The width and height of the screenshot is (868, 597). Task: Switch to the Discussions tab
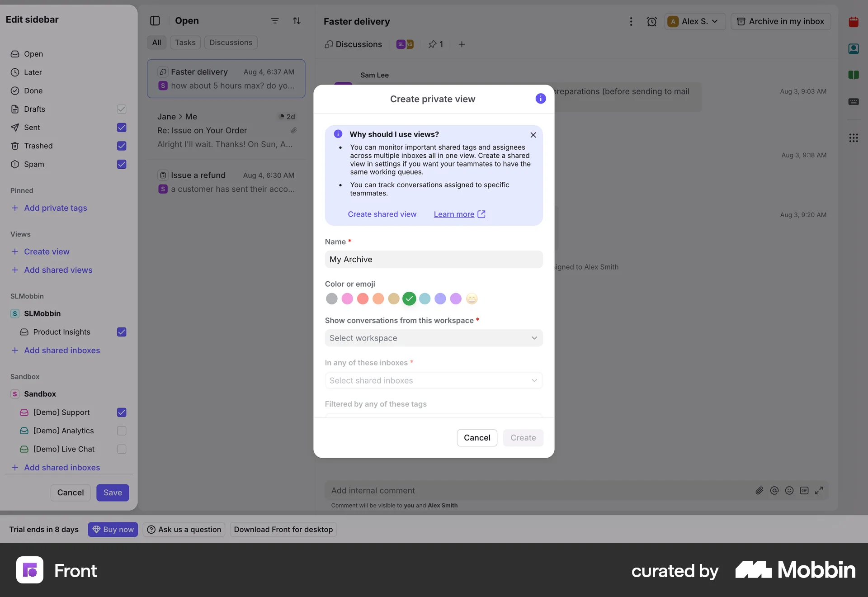[x=231, y=42]
